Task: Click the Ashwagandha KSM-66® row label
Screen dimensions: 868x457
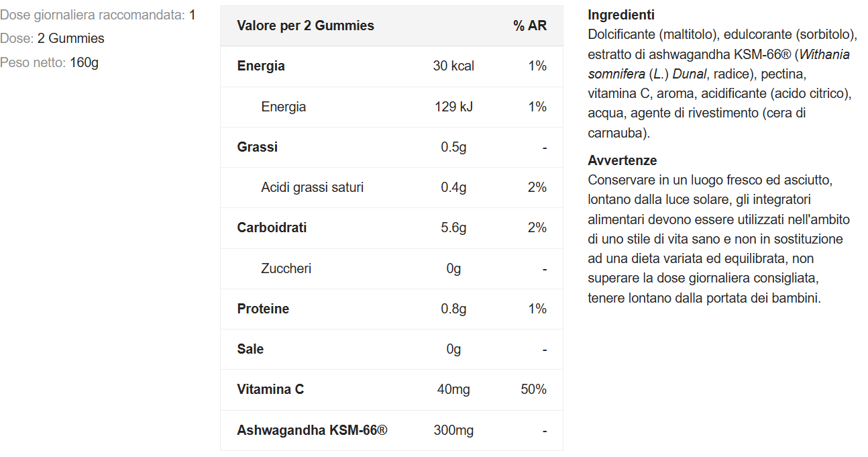Action: pos(312,430)
